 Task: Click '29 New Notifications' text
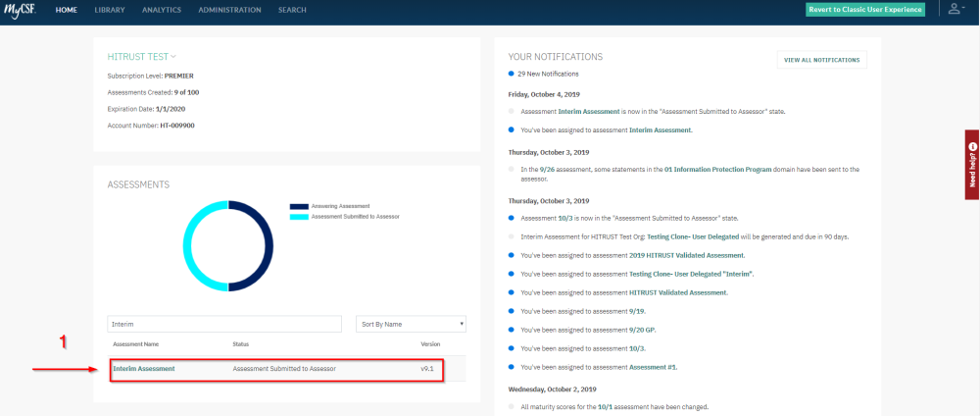click(x=548, y=74)
